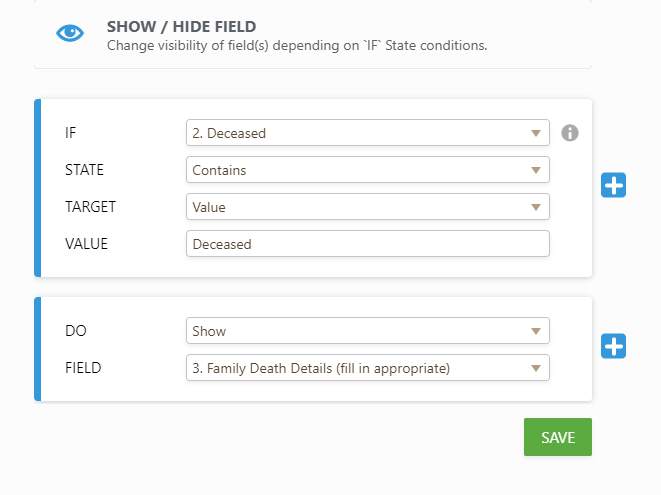This screenshot has height=495, width=661.
Task: Click the VALUE input containing Deceased
Action: 367,244
